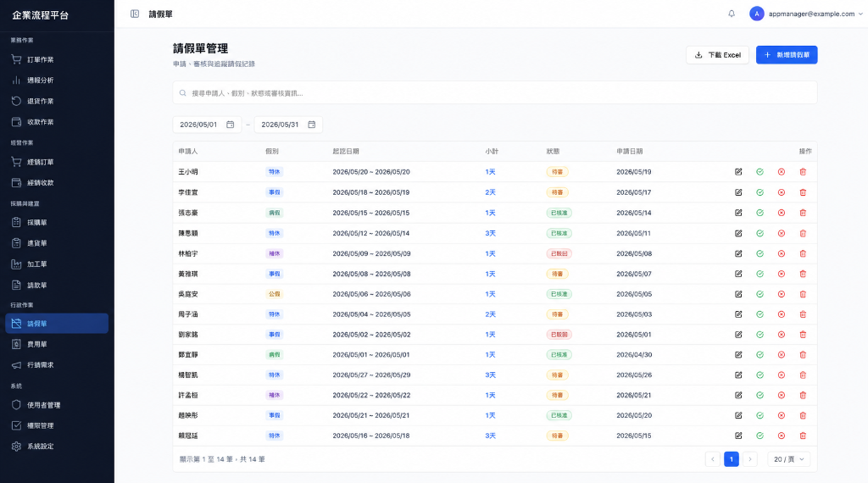Click the user avatar A icon
The width and height of the screenshot is (868, 483).
click(x=757, y=14)
